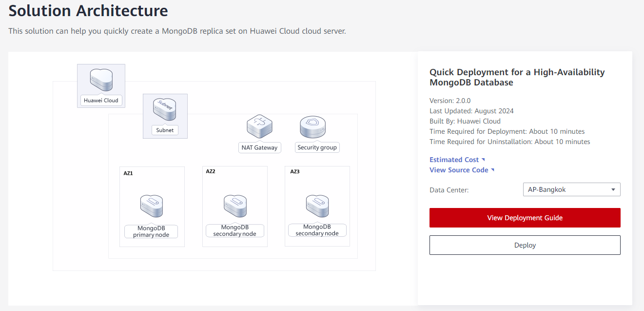Viewport: 644px width, 311px height.
Task: Click the dropdown arrow next to AP-Bangkok
Action: [613, 190]
